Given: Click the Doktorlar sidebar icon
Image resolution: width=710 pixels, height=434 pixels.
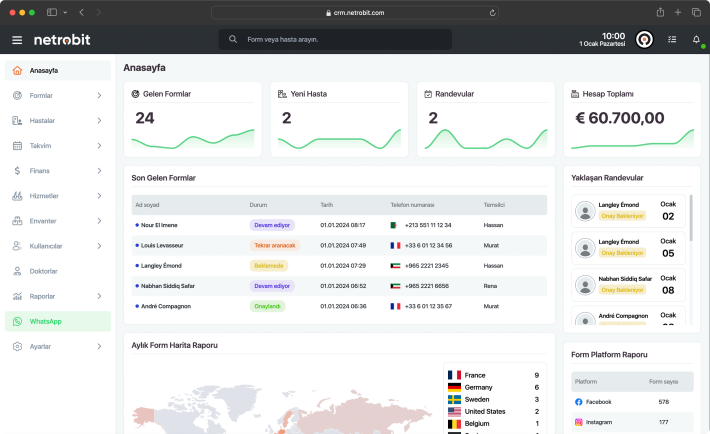Looking at the screenshot, I should click(x=18, y=271).
